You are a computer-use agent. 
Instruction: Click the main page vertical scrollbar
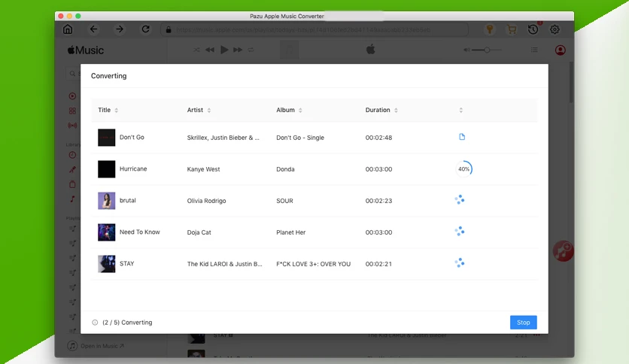(571, 83)
